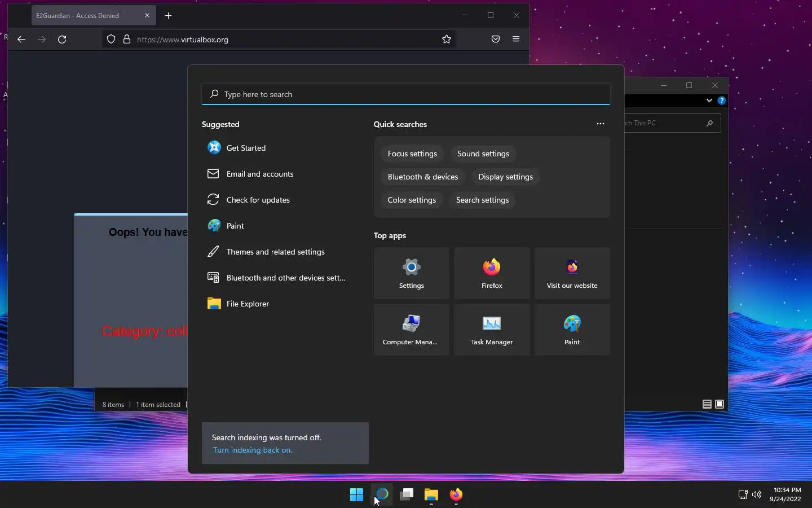This screenshot has width=812, height=508.
Task: Open Settings in Top apps
Action: (412, 274)
